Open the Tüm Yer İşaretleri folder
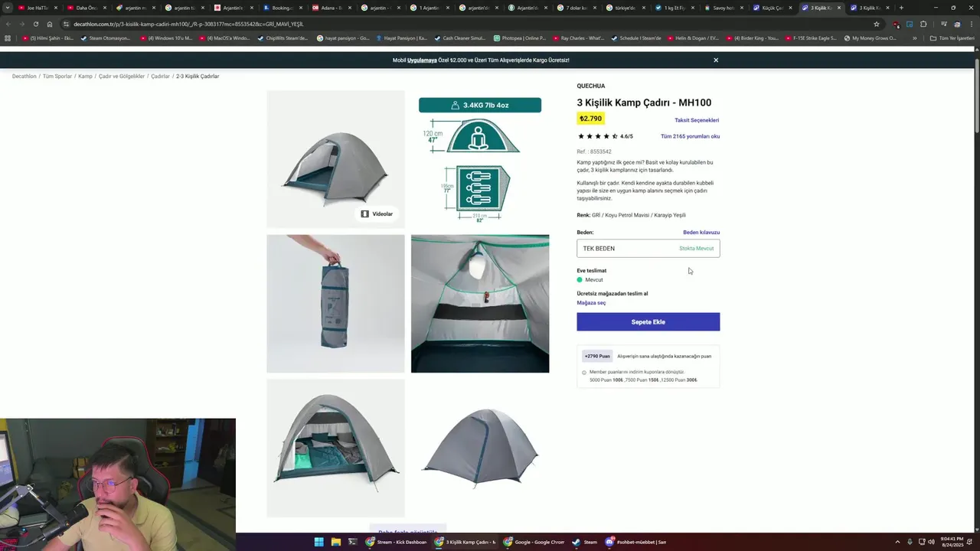Viewport: 980px width, 551px height. pyautogui.click(x=952, y=38)
